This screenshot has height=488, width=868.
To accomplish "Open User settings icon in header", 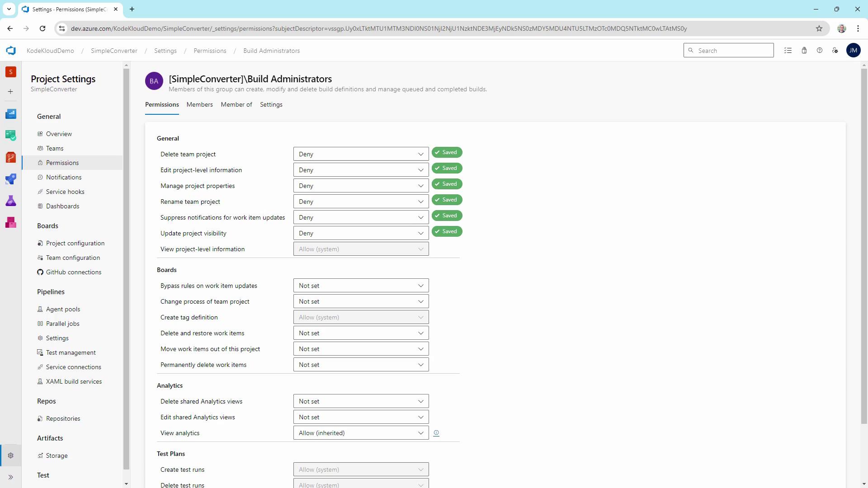I will (835, 51).
